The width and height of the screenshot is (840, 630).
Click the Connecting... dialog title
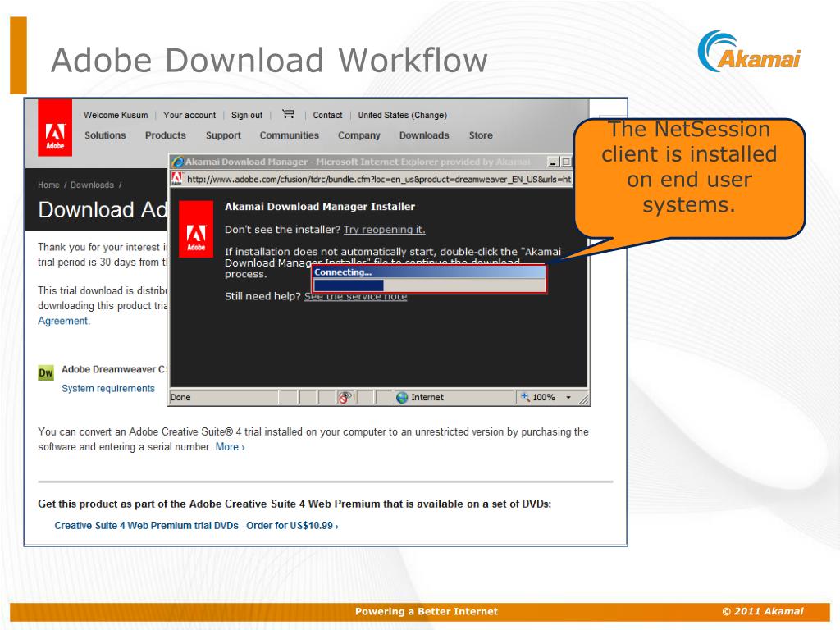pyautogui.click(x=343, y=272)
